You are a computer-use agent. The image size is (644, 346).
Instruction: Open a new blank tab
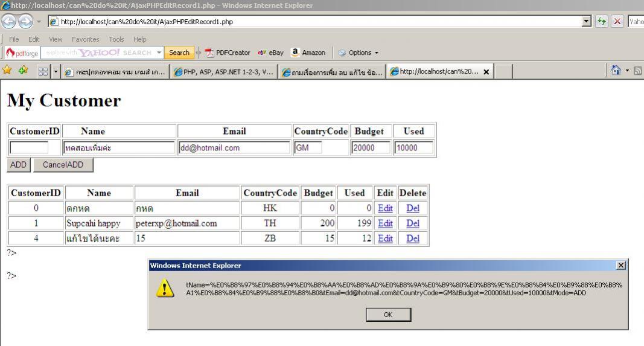(503, 72)
